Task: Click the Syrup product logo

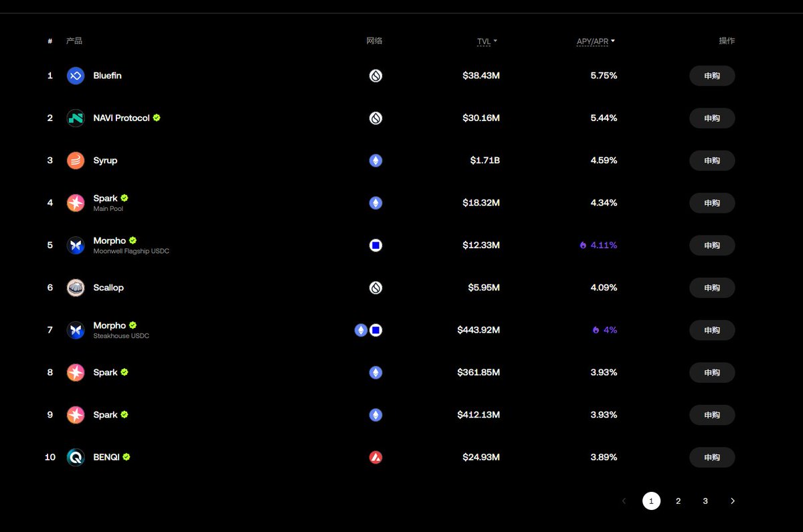Action: [x=76, y=161]
